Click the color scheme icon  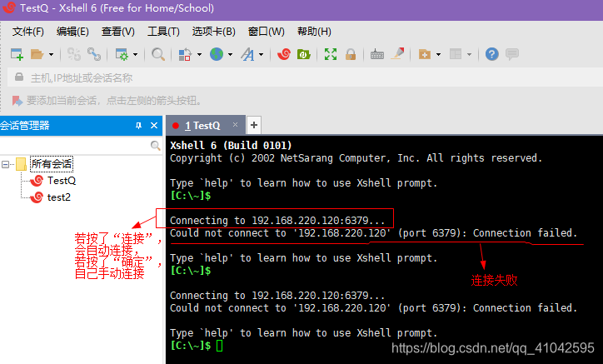pyautogui.click(x=185, y=54)
